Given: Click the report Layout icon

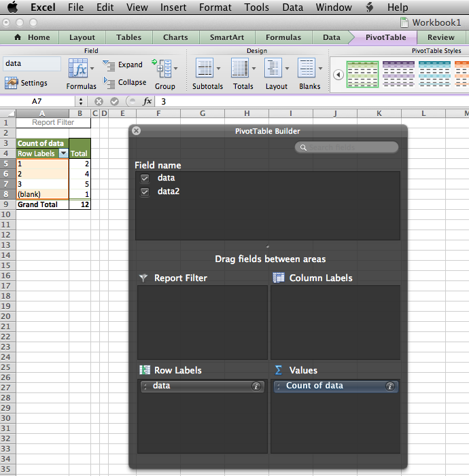Looking at the screenshot, I should point(273,68).
